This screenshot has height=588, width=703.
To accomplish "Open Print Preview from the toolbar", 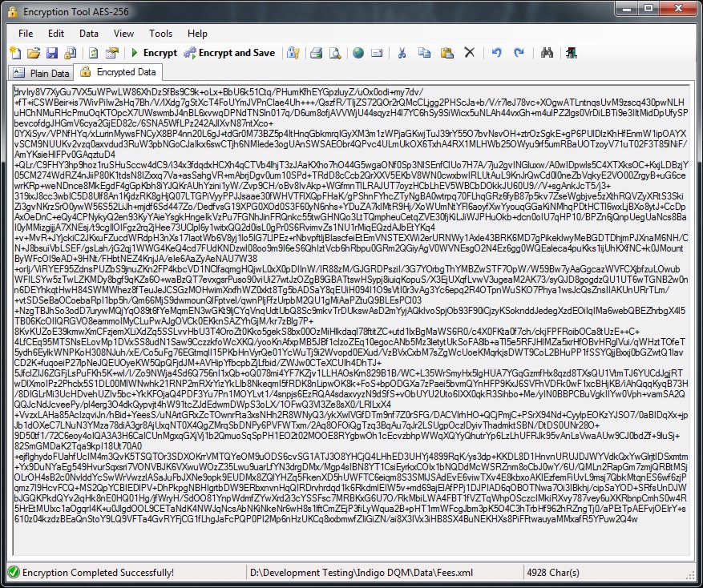I will tap(334, 53).
